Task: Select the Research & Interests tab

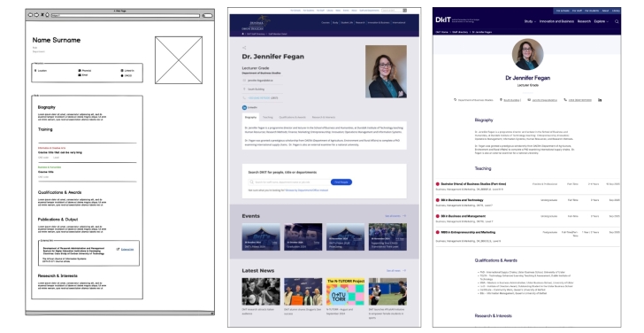Action: [324, 117]
